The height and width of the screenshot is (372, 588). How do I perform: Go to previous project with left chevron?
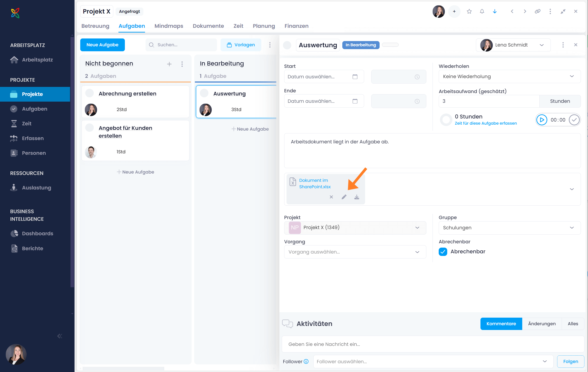coord(512,11)
